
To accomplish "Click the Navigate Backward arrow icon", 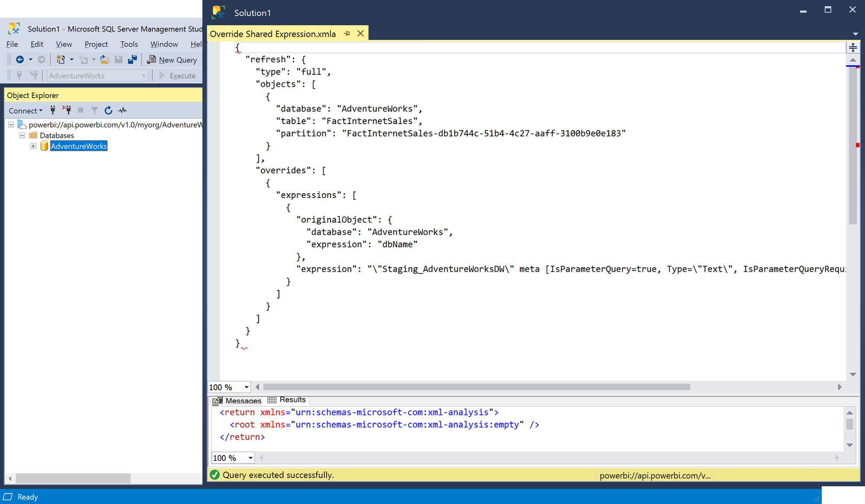I will coord(20,60).
